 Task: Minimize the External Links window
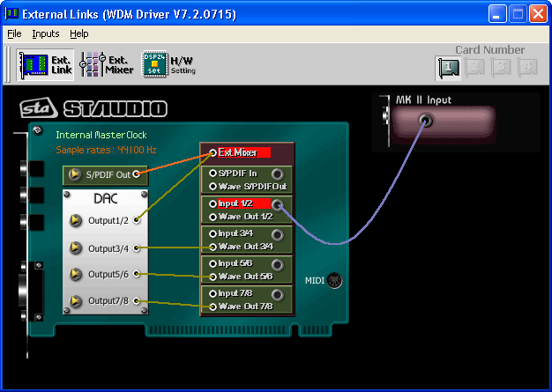coord(497,14)
